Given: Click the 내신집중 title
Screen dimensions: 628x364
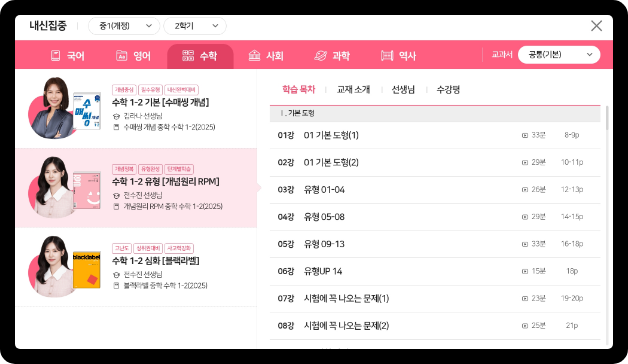Looking at the screenshot, I should pos(48,26).
